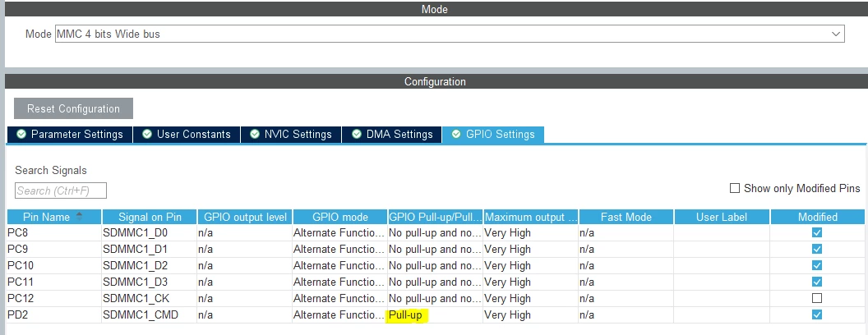Sort by Signal on Pin column

tap(150, 217)
